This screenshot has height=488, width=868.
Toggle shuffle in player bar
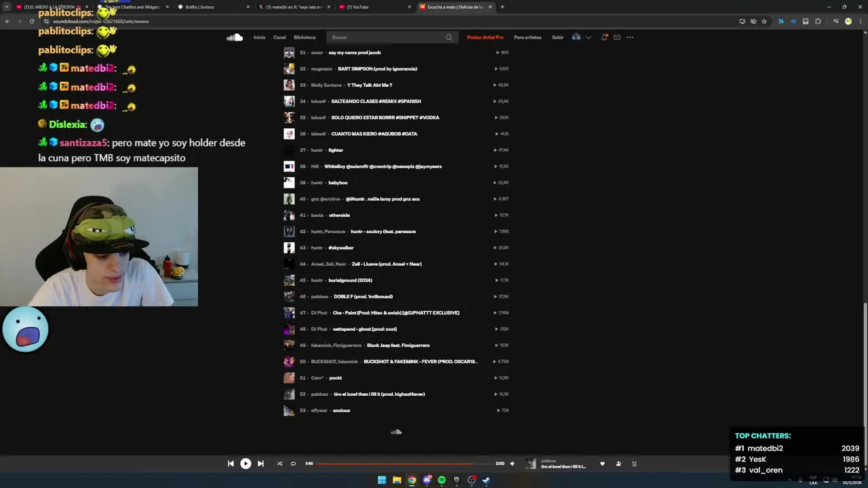click(279, 464)
